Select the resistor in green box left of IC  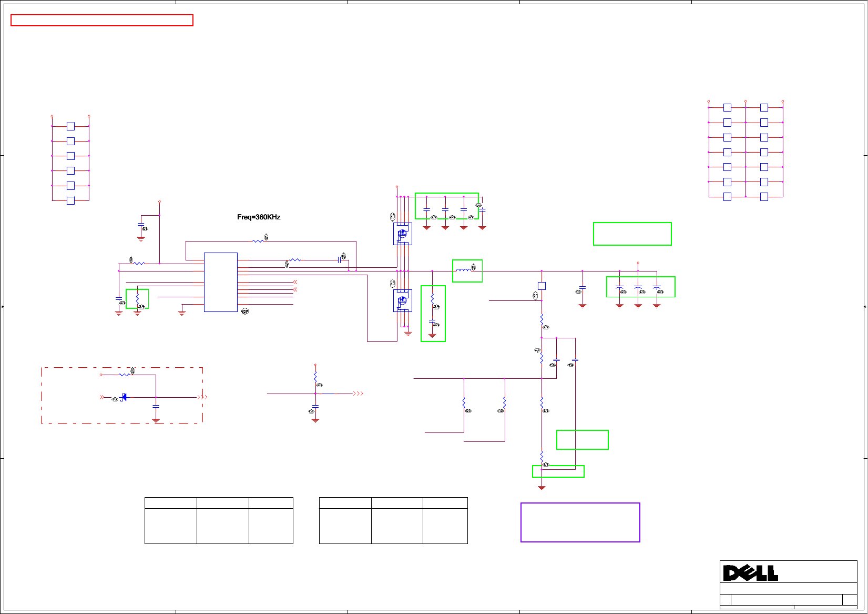tap(137, 298)
